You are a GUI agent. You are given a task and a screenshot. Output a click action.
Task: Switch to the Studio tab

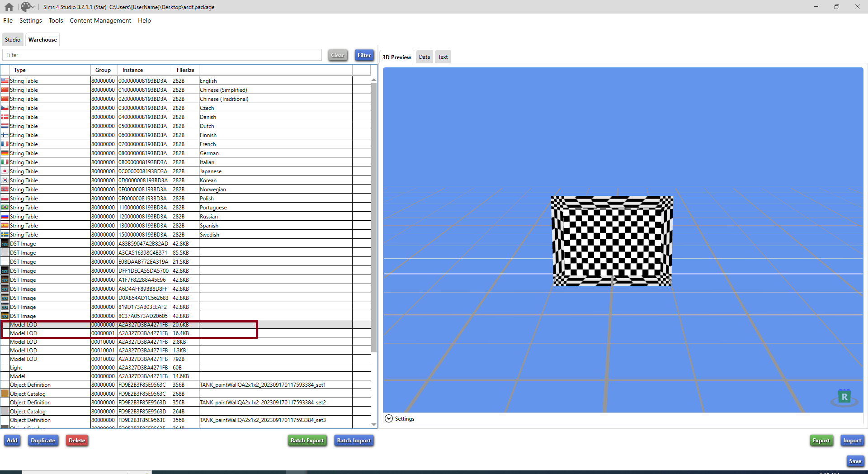[13, 40]
